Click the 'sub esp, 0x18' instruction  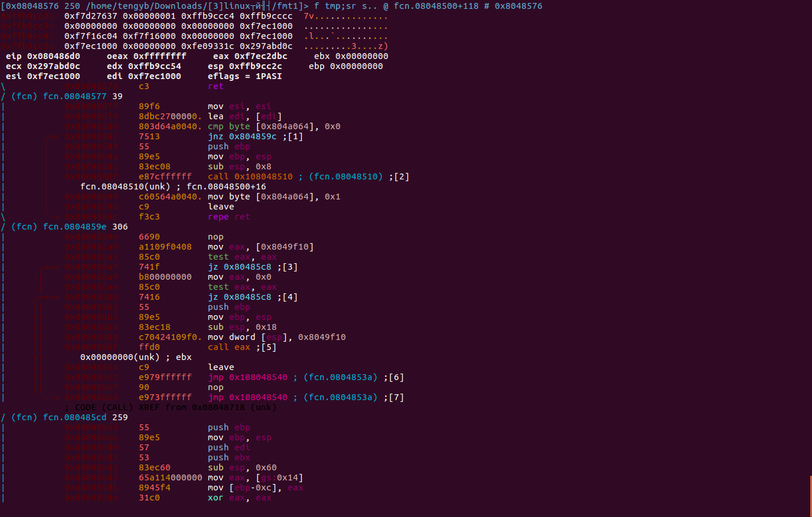[x=242, y=327]
